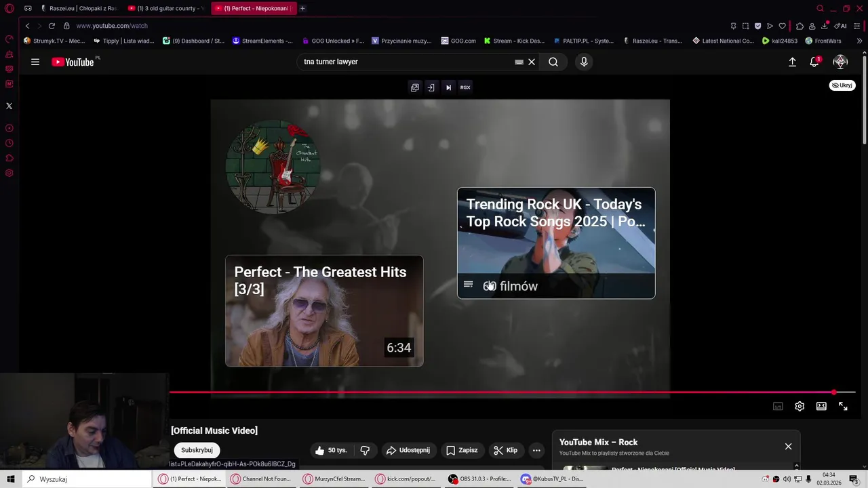
Task: Switch to OBS 31.0.3 taskbar item
Action: [x=480, y=479]
